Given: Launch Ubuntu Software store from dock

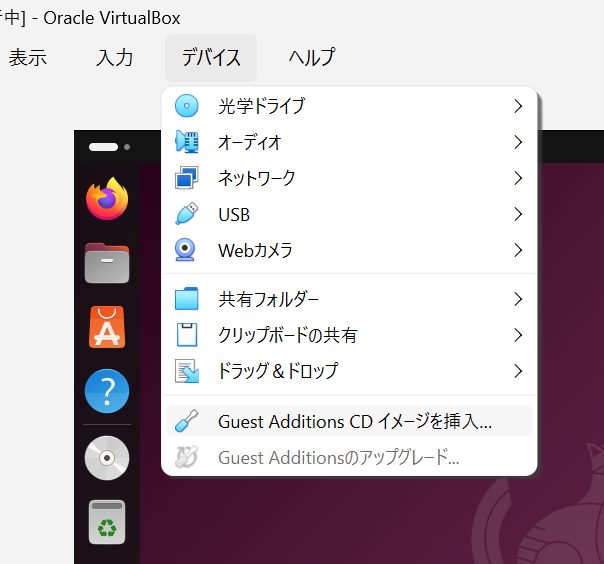Looking at the screenshot, I should click(x=107, y=327).
